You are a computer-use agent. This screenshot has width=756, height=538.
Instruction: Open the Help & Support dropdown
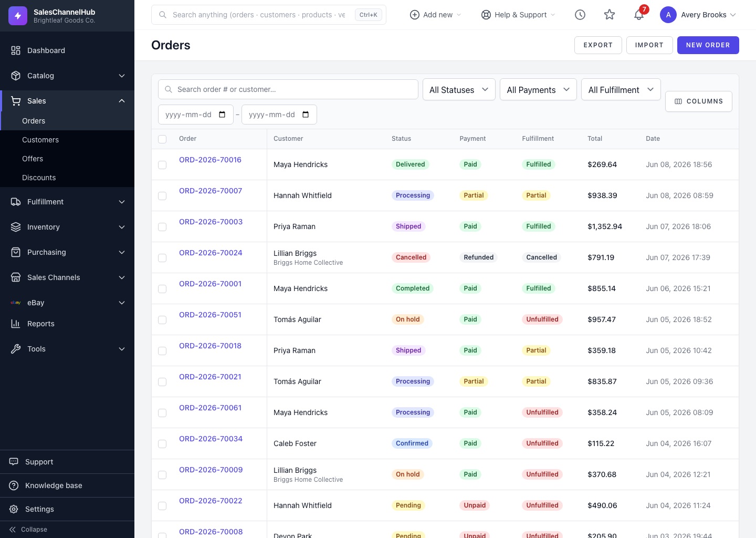[518, 15]
